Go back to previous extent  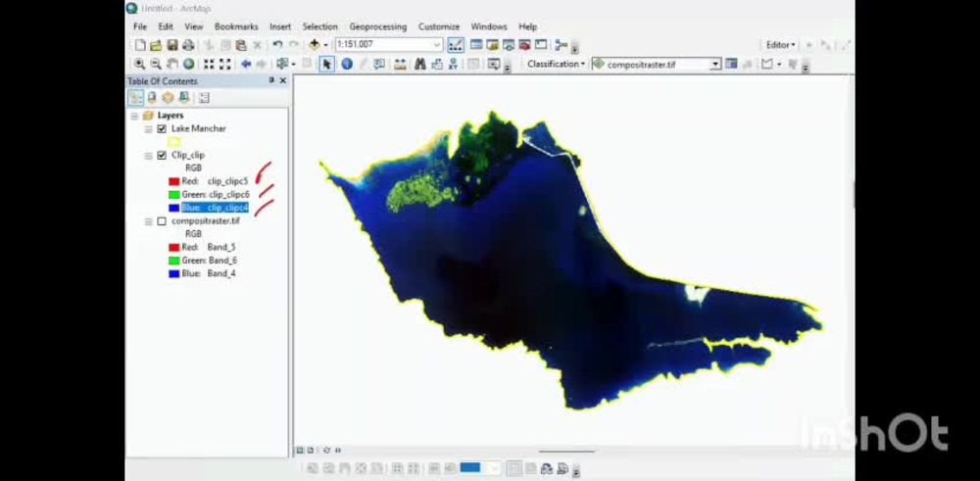pyautogui.click(x=246, y=64)
